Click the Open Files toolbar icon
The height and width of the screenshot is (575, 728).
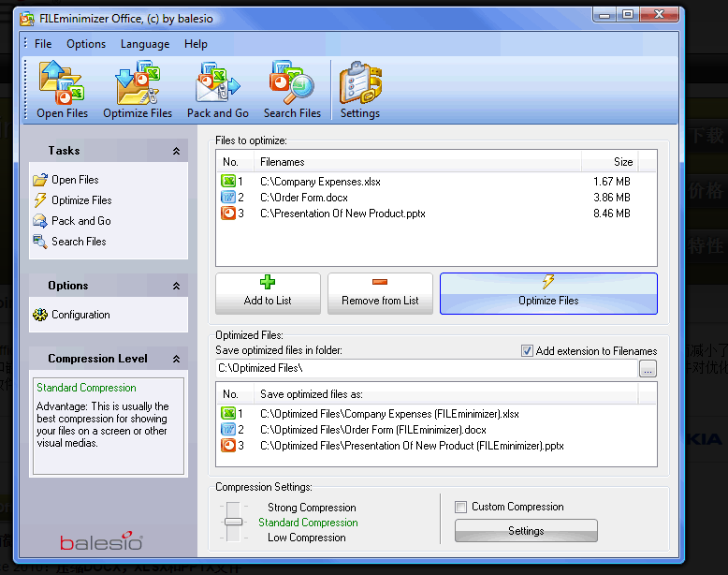tap(62, 82)
